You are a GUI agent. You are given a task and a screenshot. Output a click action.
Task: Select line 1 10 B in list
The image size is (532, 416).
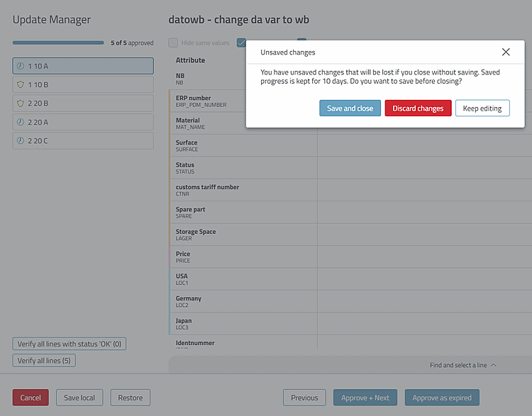(83, 84)
